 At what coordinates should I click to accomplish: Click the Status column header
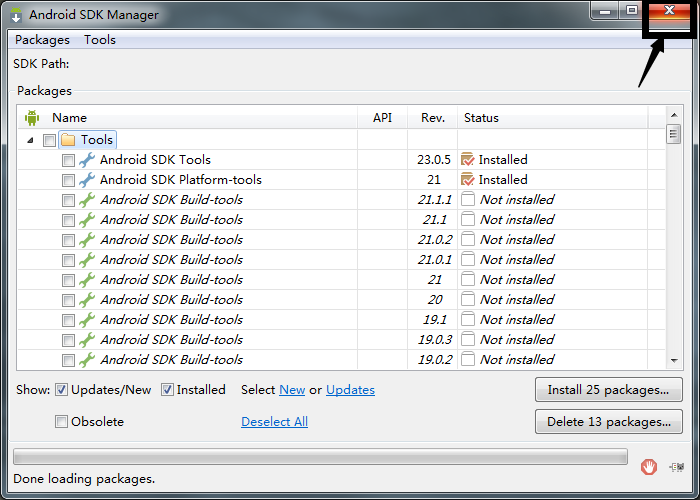click(481, 118)
